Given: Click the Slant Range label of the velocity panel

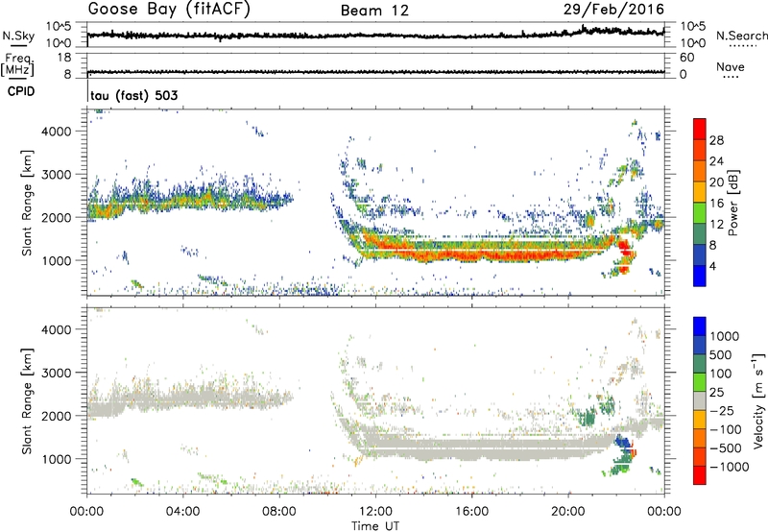Looking at the screenshot, I should [x=27, y=401].
